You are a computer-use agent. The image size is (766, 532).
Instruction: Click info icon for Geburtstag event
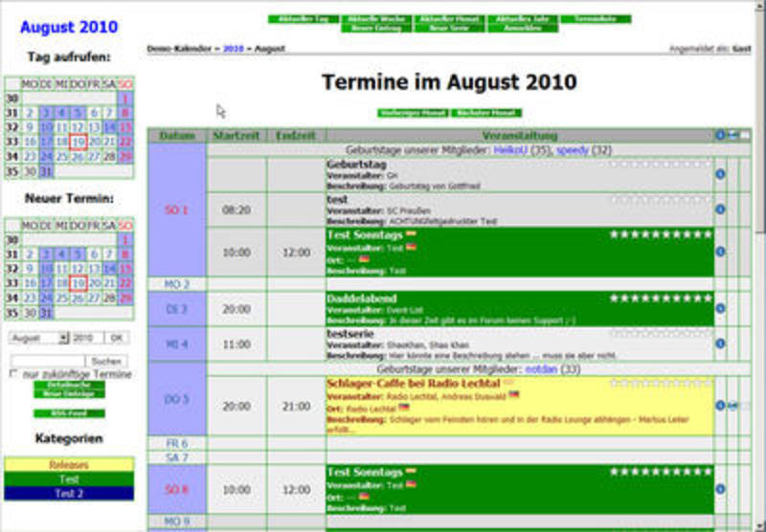[x=719, y=174]
